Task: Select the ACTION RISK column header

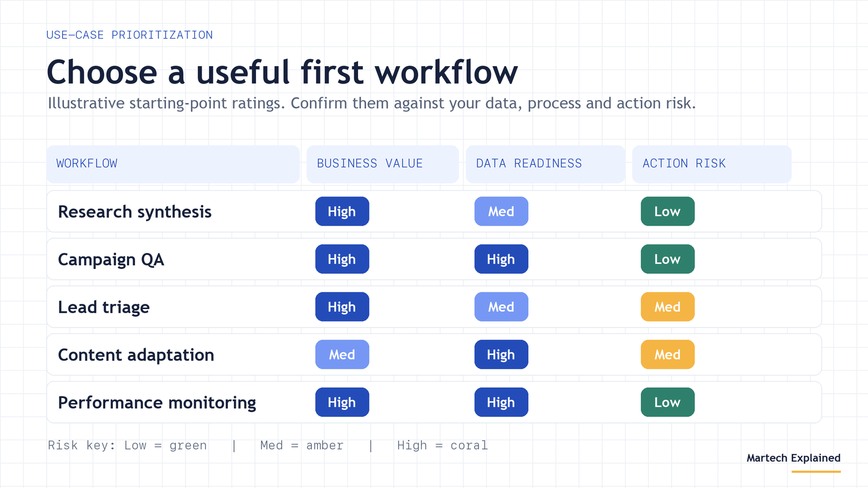Action: point(712,164)
